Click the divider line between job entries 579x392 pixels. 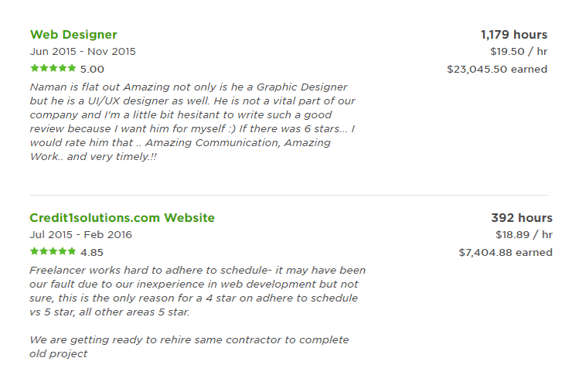(x=289, y=195)
